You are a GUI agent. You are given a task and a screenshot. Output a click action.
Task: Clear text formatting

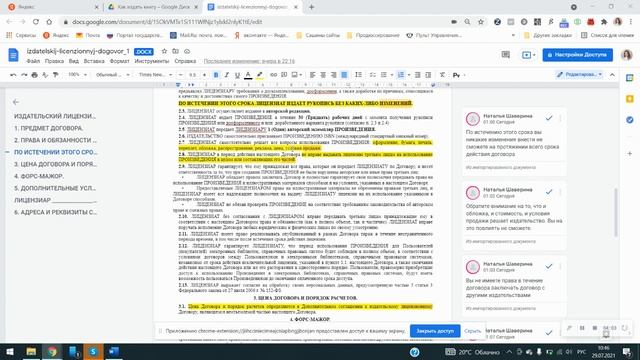pyautogui.click(x=442, y=75)
